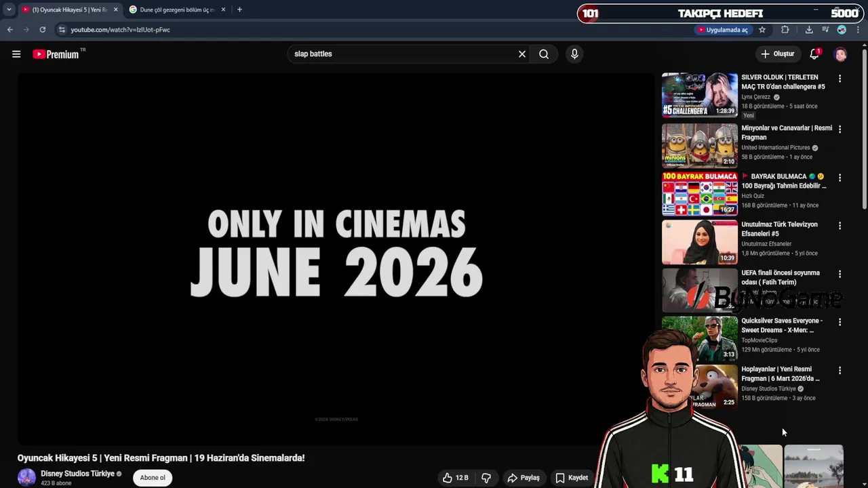Screen dimensions: 868x488
Task: Subscribe using the Abone ol button
Action: click(153, 478)
